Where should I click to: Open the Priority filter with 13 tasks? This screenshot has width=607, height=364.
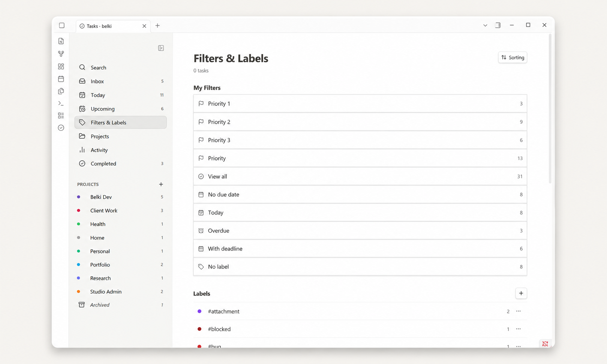(x=360, y=158)
